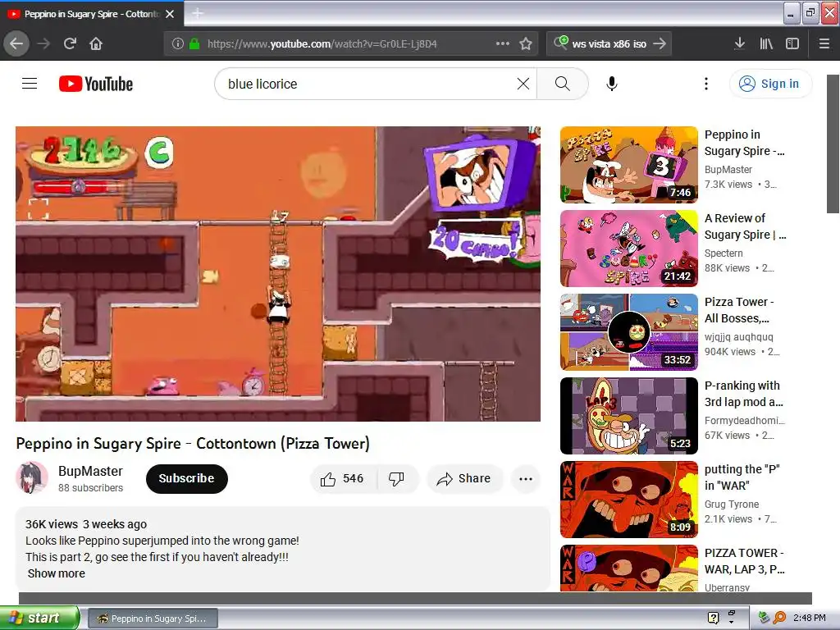Click video title Peppino in Sugary Spire - Cottontown
The image size is (840, 630).
click(193, 444)
